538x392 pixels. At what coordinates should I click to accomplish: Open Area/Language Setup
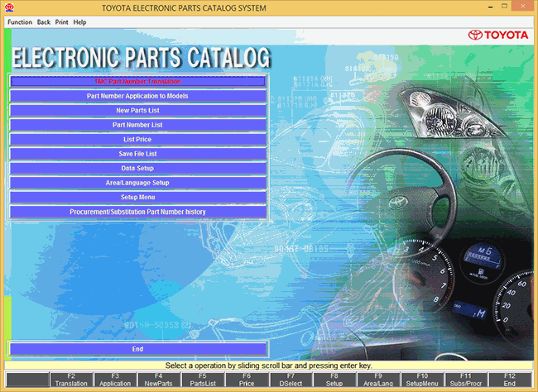click(137, 183)
